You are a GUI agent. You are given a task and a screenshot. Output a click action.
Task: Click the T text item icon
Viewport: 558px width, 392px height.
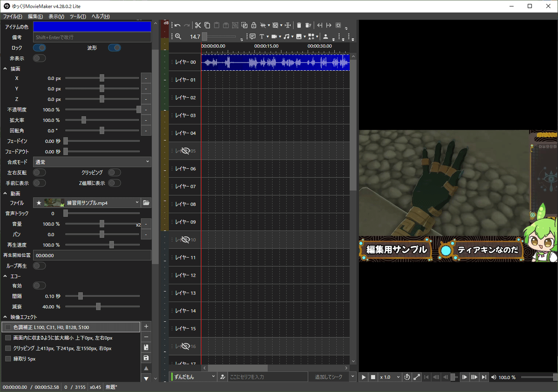point(262,36)
